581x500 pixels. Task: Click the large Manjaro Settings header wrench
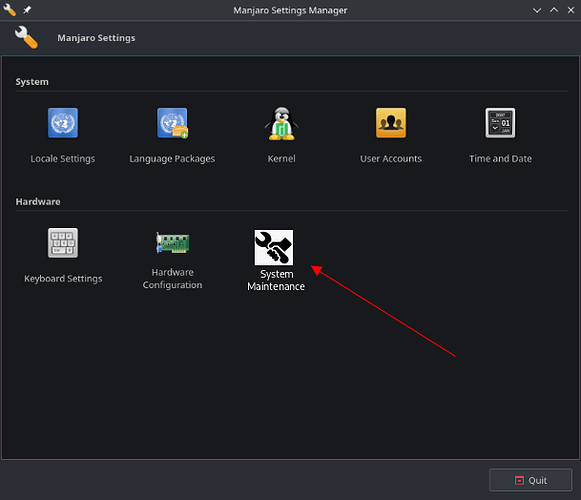[x=26, y=37]
